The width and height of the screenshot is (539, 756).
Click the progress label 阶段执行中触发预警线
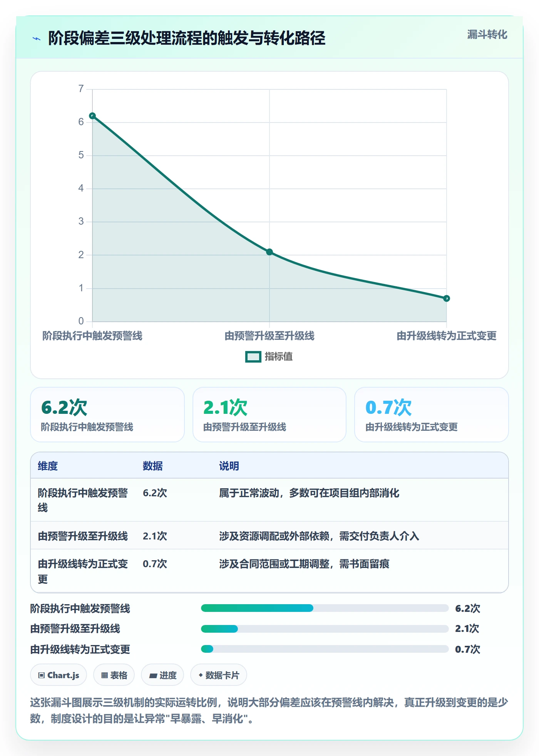point(80,608)
